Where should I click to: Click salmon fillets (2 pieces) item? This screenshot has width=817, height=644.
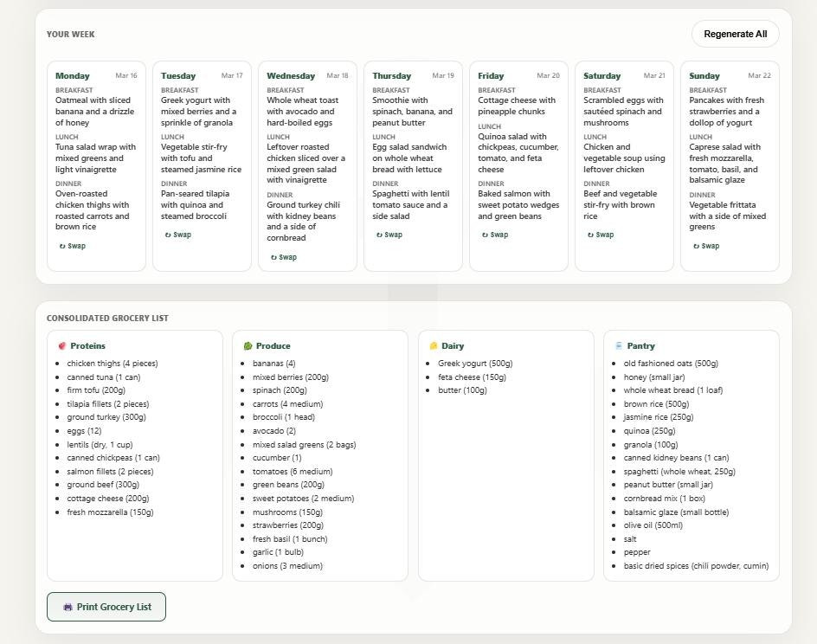point(111,472)
